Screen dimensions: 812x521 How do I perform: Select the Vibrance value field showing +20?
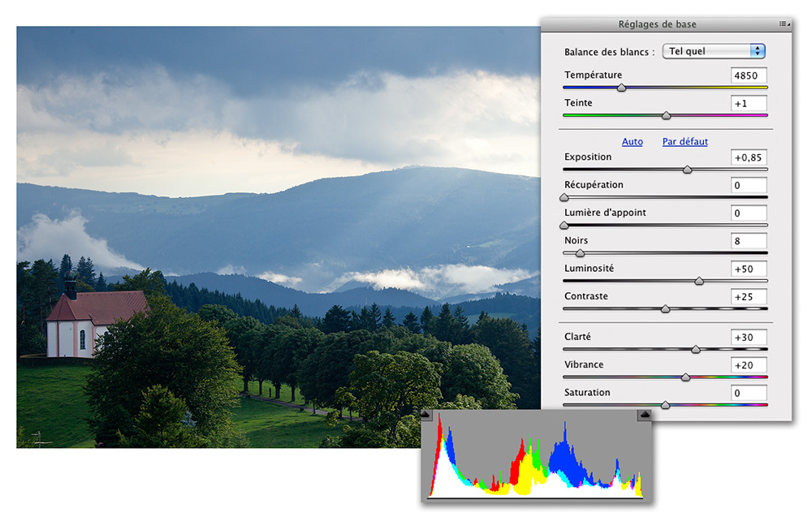pyautogui.click(x=749, y=365)
